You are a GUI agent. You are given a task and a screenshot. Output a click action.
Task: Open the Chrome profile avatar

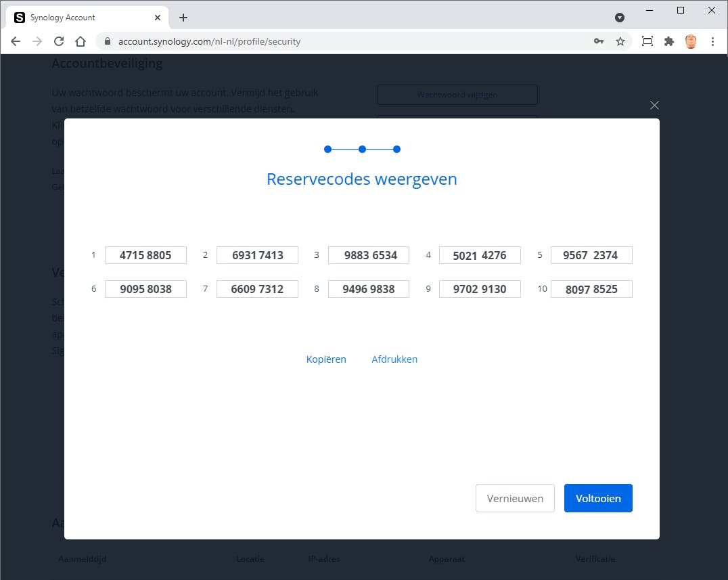coord(691,41)
